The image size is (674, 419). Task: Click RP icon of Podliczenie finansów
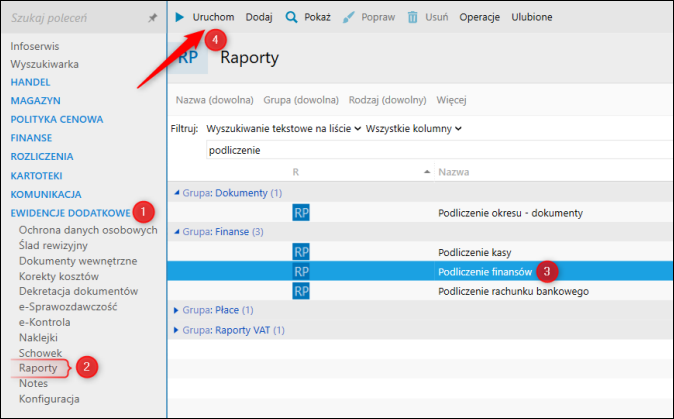click(x=301, y=272)
